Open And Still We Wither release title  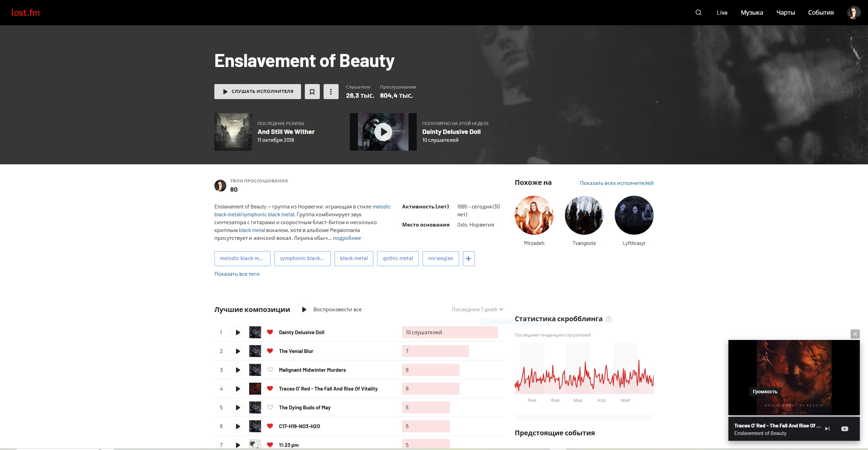coord(286,132)
